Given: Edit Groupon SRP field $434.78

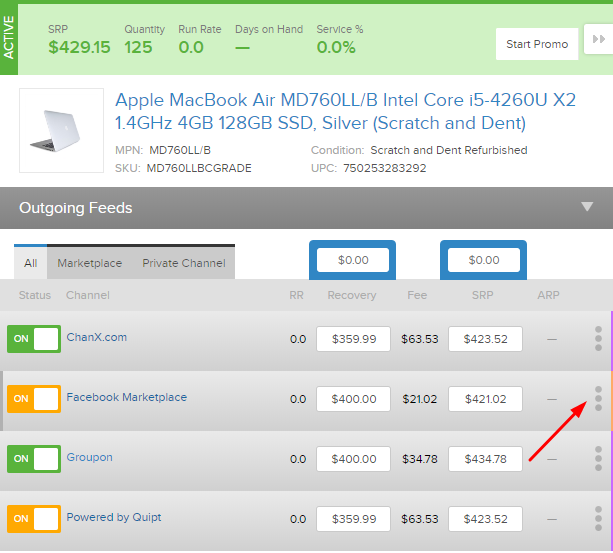Looking at the screenshot, I should click(x=485, y=459).
